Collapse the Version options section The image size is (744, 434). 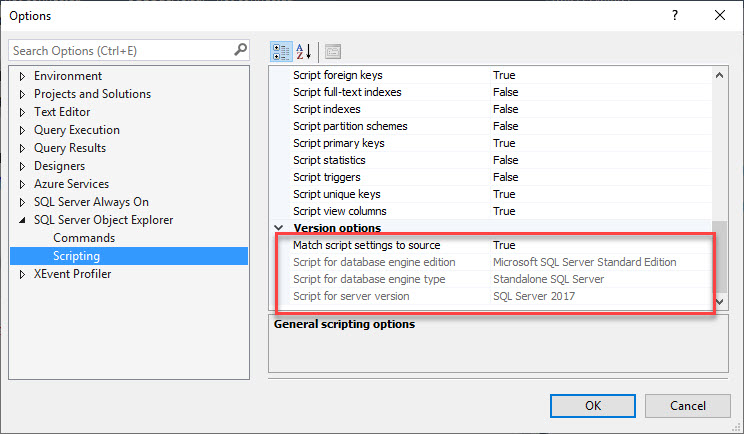(x=279, y=228)
